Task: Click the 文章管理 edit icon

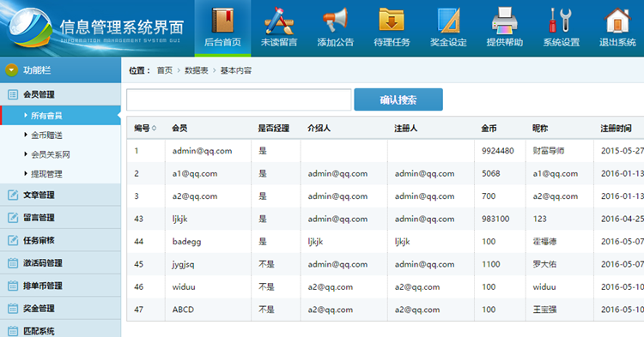Action: (x=13, y=195)
